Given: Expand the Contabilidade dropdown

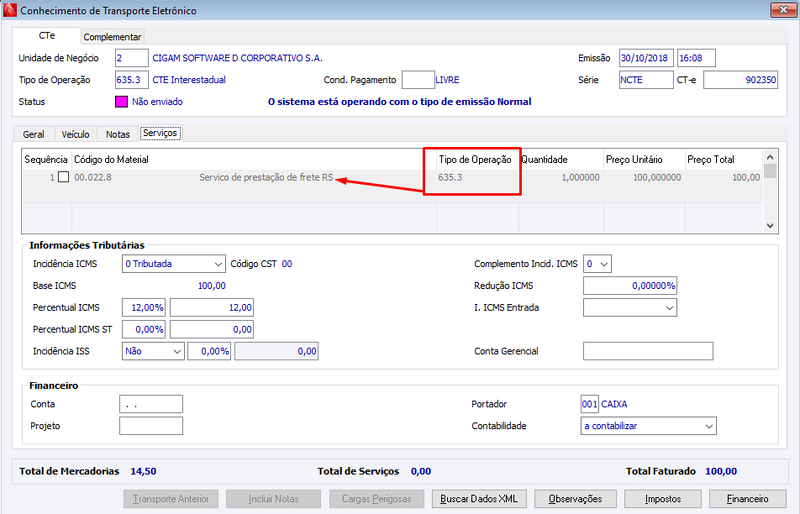Looking at the screenshot, I should coord(709,426).
